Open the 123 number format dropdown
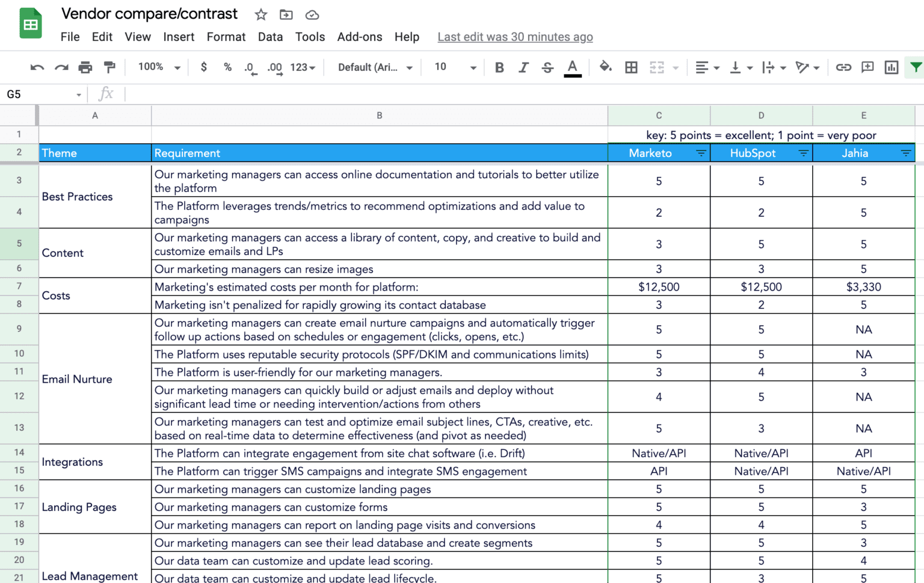Image resolution: width=924 pixels, height=583 pixels. point(303,67)
